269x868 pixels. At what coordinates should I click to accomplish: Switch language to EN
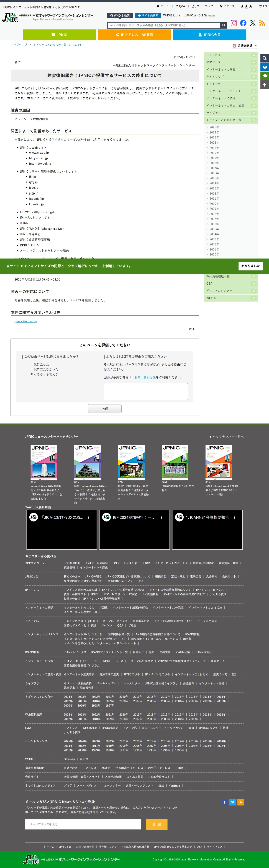point(263,6)
